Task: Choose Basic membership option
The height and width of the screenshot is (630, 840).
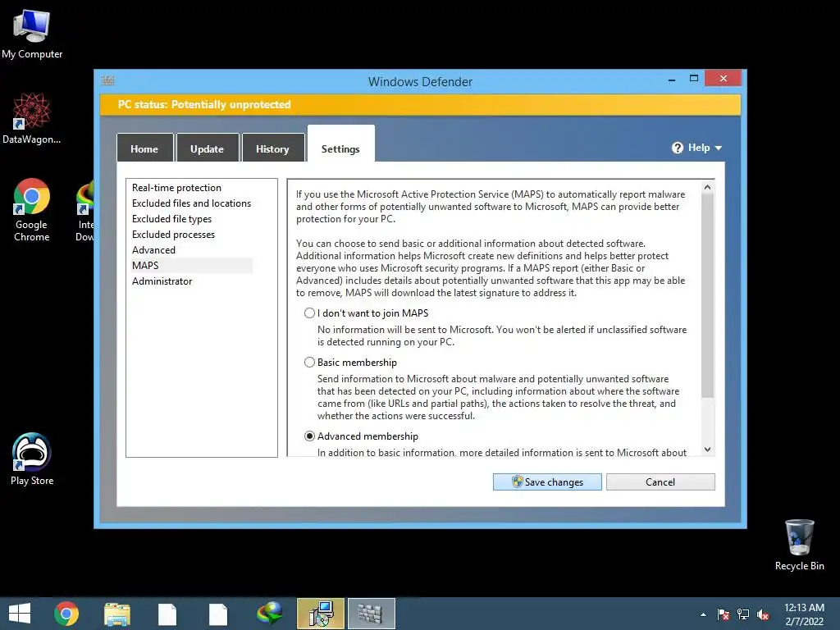Action: (309, 362)
